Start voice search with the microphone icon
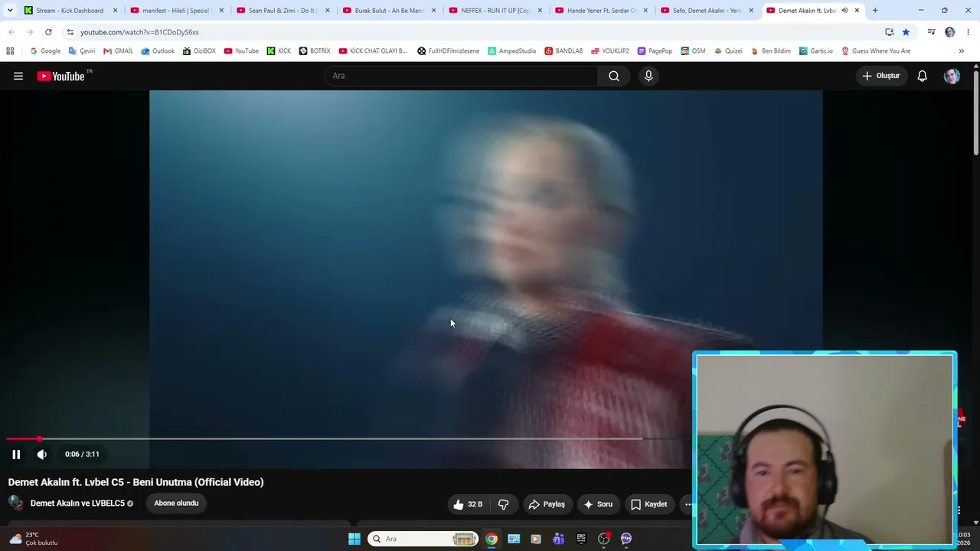This screenshot has height=551, width=980. pyautogui.click(x=648, y=76)
